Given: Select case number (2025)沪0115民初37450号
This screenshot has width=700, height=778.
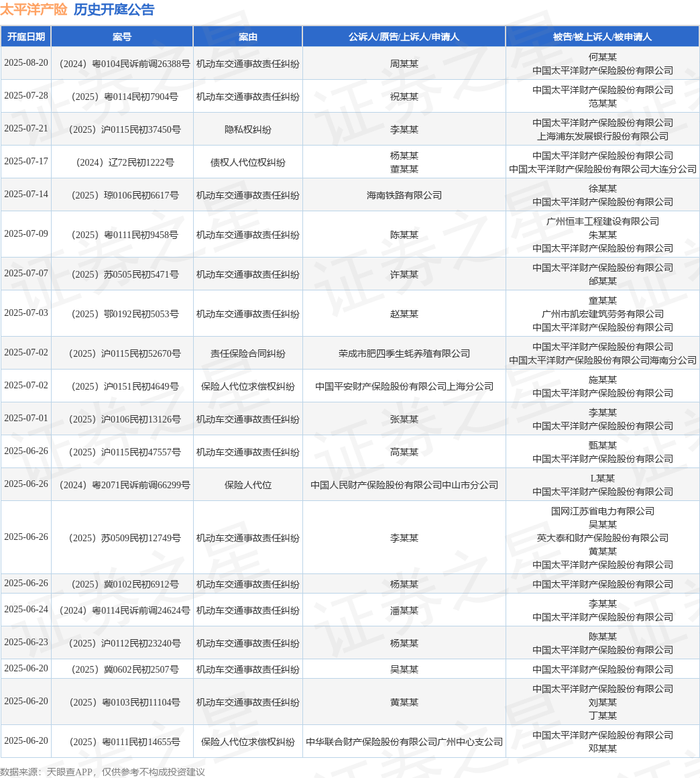Looking at the screenshot, I should pyautogui.click(x=124, y=129).
